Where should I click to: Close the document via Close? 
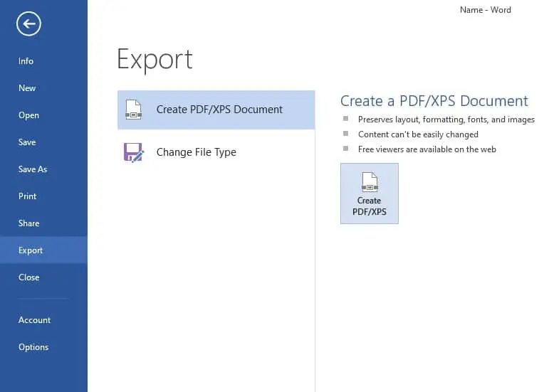click(43, 277)
